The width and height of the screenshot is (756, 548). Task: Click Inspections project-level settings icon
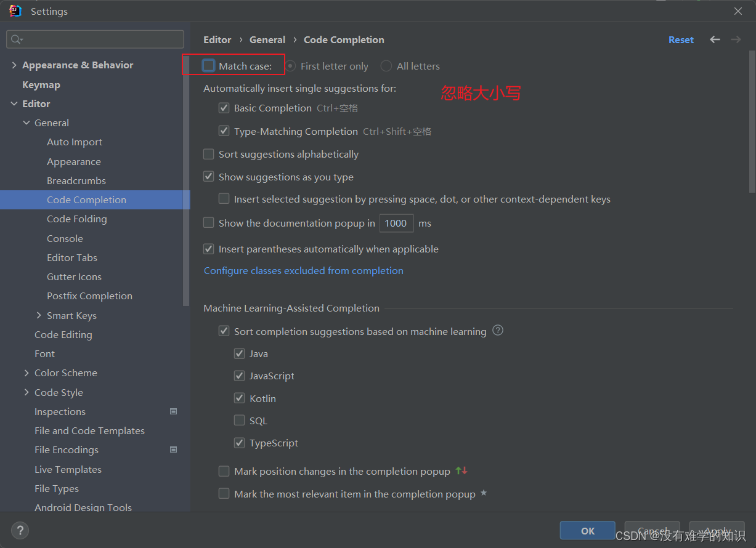click(x=174, y=411)
